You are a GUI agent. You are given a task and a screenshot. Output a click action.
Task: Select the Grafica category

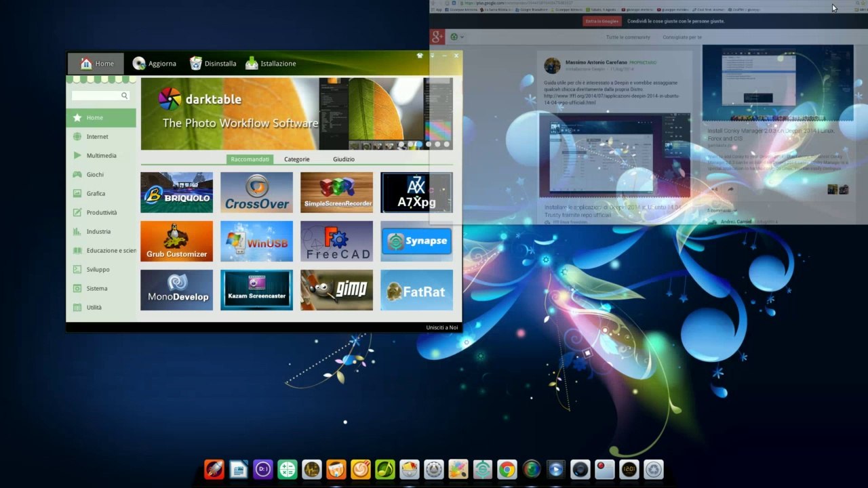click(101, 194)
